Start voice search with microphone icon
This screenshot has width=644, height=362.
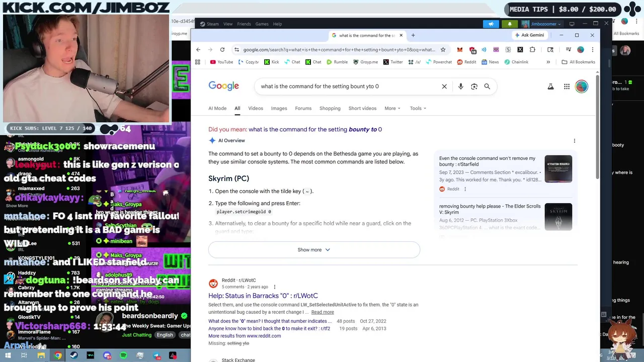460,86
